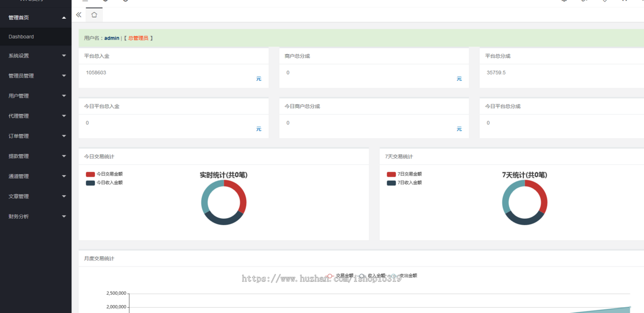The image size is (644, 313).
Task: Expand the 通道管理 menu
Action: (x=35, y=176)
